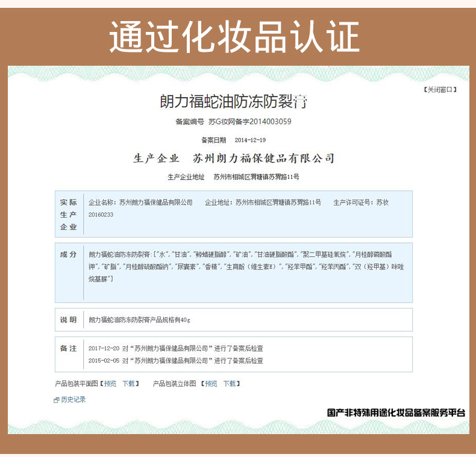Click the 备案编号 label
The height and width of the screenshot is (457, 476).
point(190,122)
